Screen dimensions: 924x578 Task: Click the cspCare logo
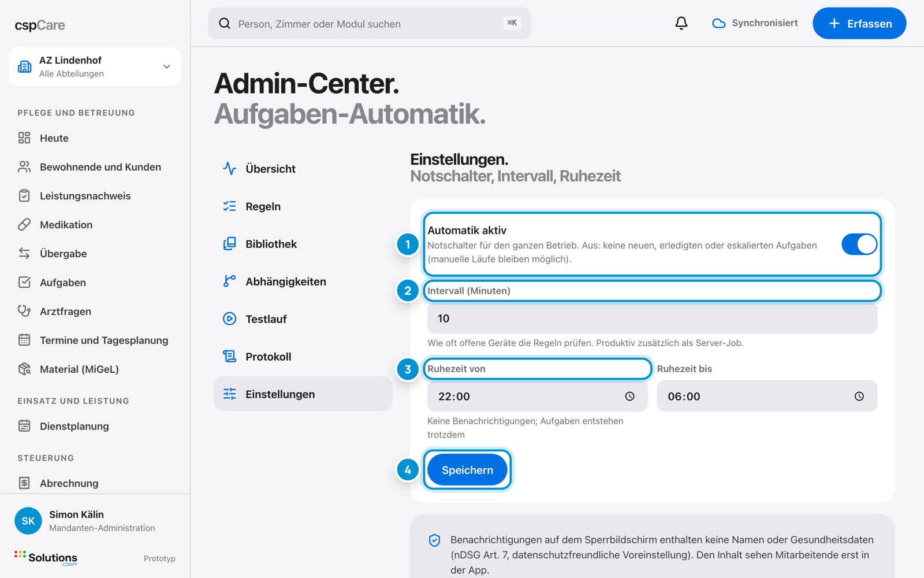pos(40,25)
